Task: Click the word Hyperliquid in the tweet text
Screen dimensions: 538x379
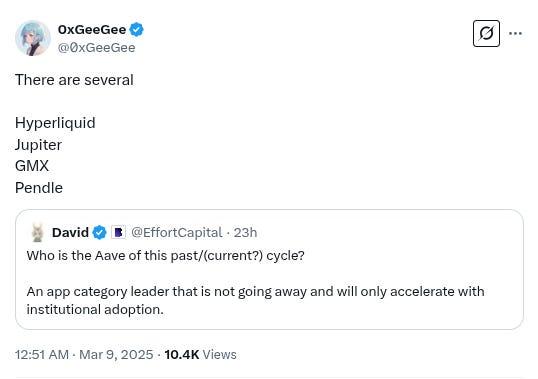Action: pyautogui.click(x=55, y=123)
